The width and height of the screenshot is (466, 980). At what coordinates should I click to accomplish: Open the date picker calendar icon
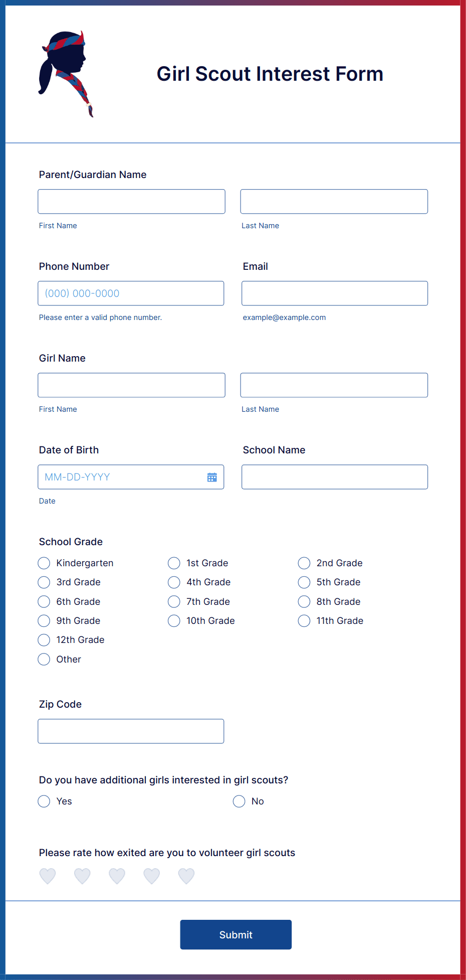(212, 477)
